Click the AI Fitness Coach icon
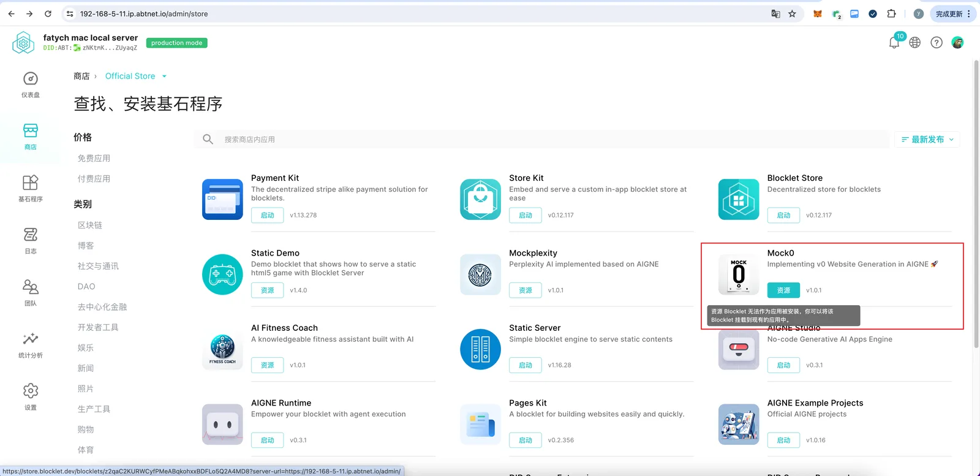980x476 pixels. [222, 349]
